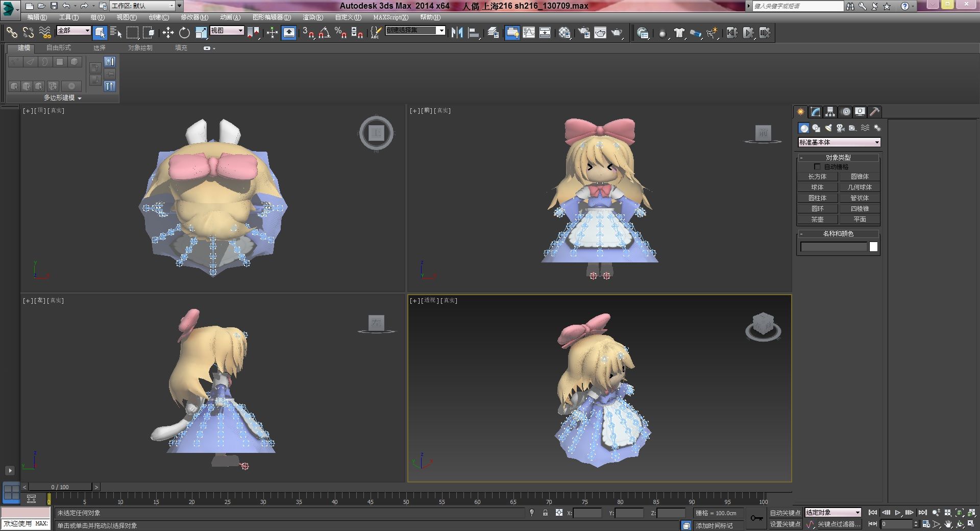Viewport: 980px width, 531px height.
Task: Toggle Percent Snap
Action: (x=341, y=33)
